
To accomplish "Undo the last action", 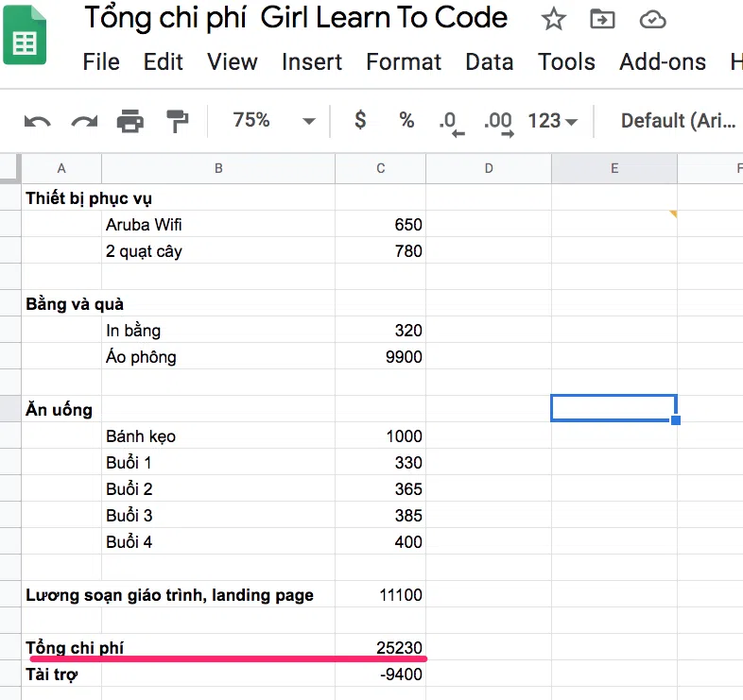I will (38, 121).
